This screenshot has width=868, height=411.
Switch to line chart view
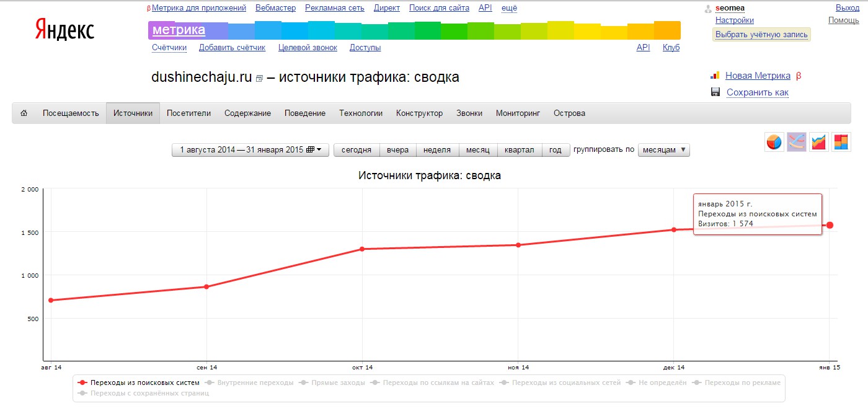click(797, 142)
